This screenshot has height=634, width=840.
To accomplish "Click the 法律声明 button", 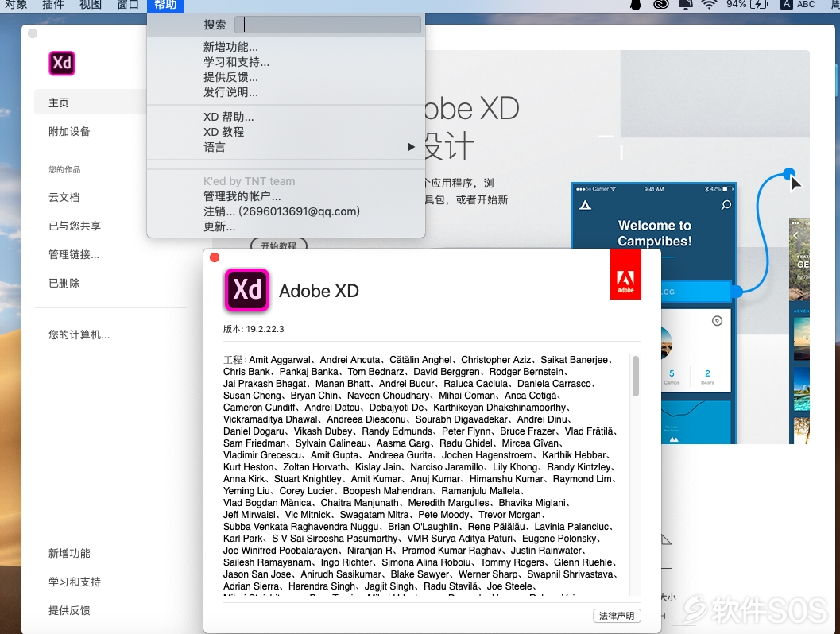I will (x=617, y=616).
